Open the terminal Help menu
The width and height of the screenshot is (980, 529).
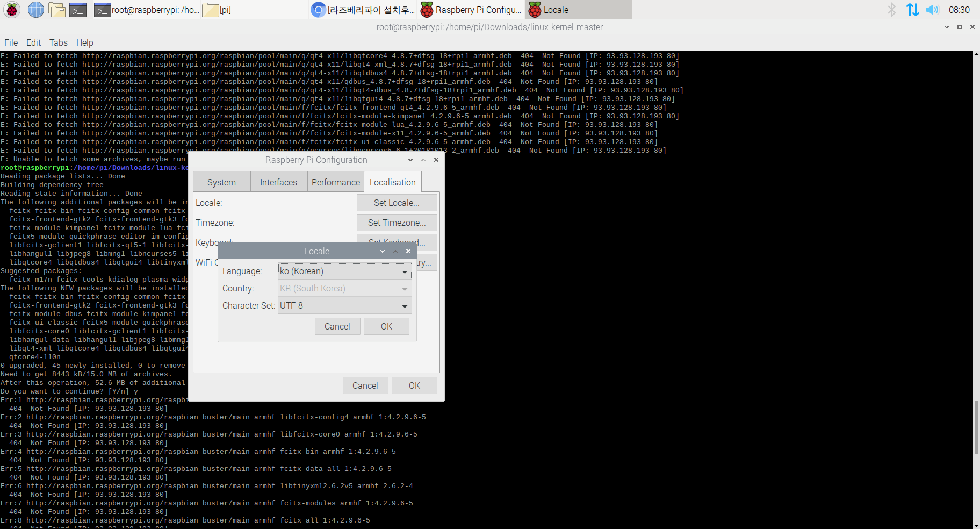tap(84, 42)
